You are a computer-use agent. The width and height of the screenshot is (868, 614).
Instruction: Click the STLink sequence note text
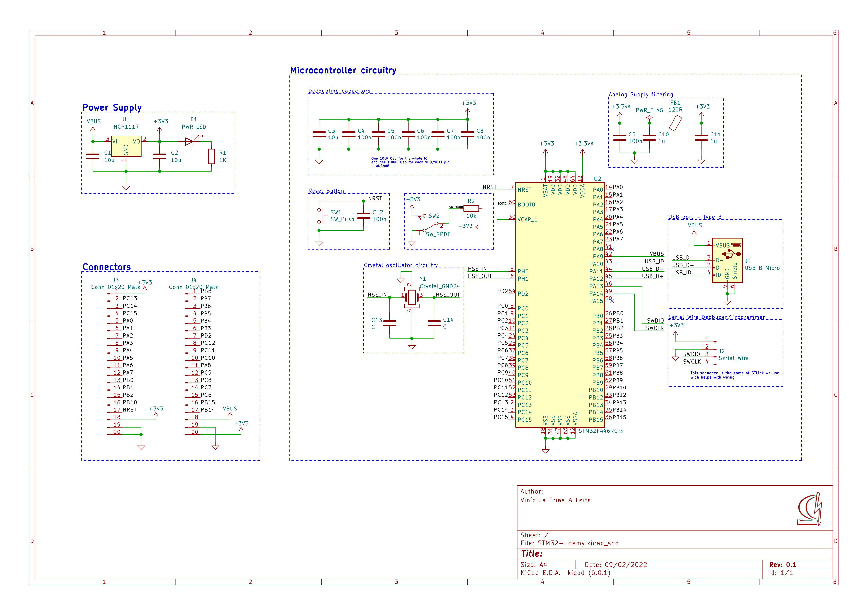[735, 375]
